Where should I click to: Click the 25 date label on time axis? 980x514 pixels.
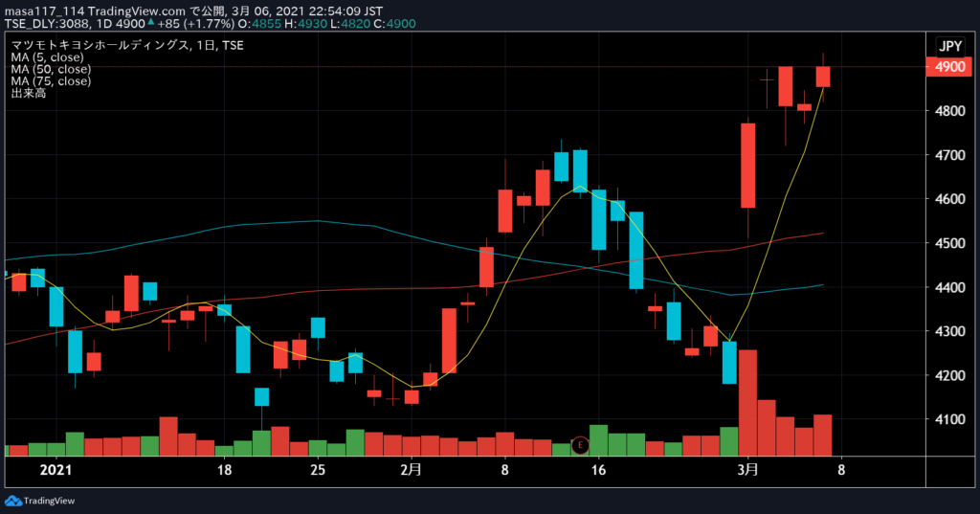[318, 470]
